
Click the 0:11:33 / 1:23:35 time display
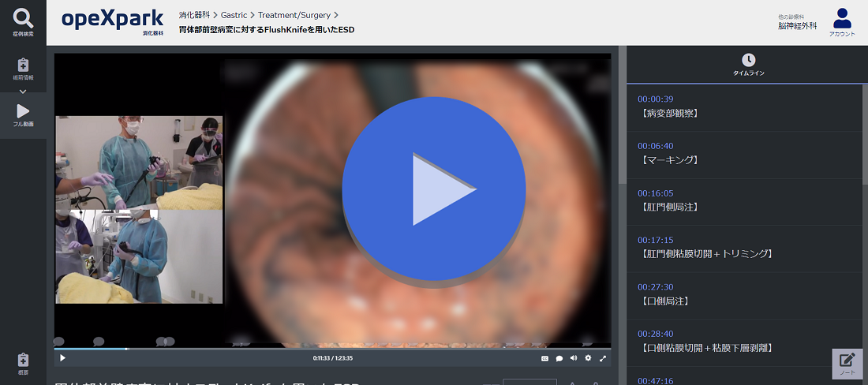pyautogui.click(x=333, y=358)
